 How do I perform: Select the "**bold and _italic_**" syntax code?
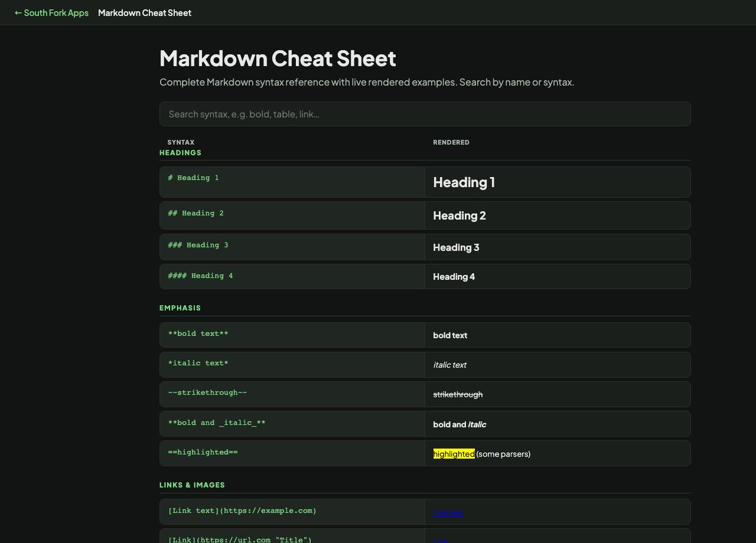point(217,423)
